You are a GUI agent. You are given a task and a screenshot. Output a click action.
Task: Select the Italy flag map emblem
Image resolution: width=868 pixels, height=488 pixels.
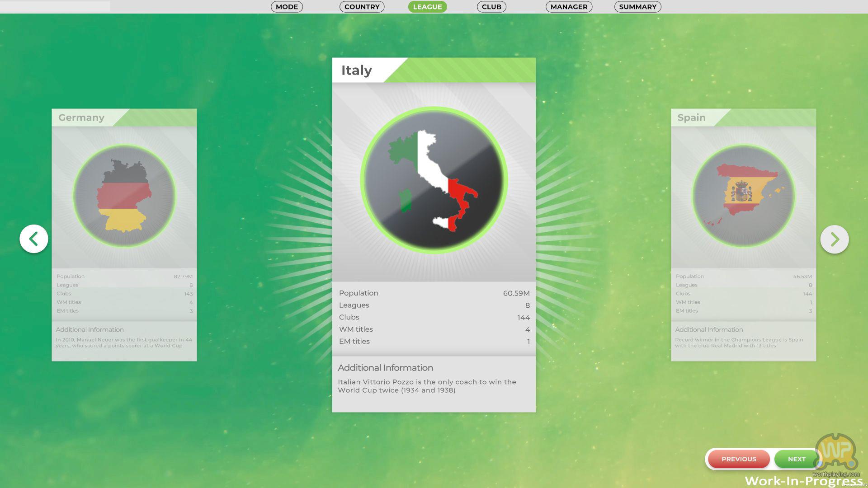click(434, 180)
